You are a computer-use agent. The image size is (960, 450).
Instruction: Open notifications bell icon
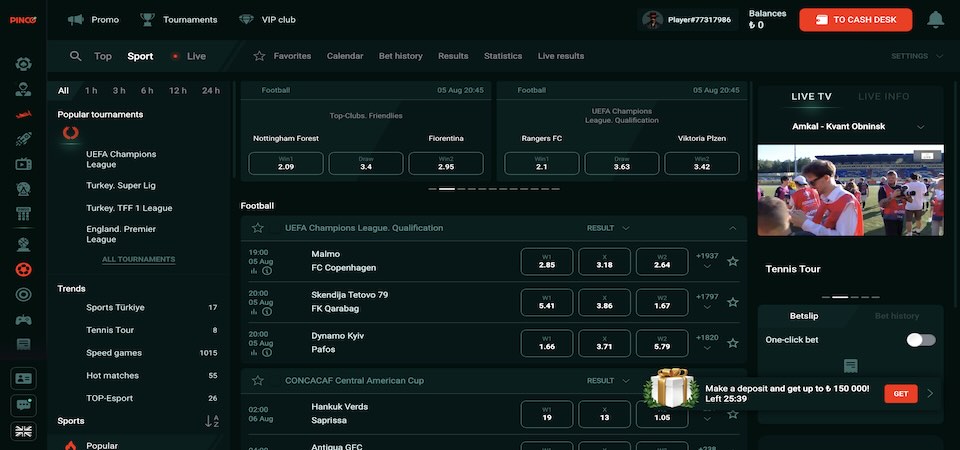coord(935,20)
